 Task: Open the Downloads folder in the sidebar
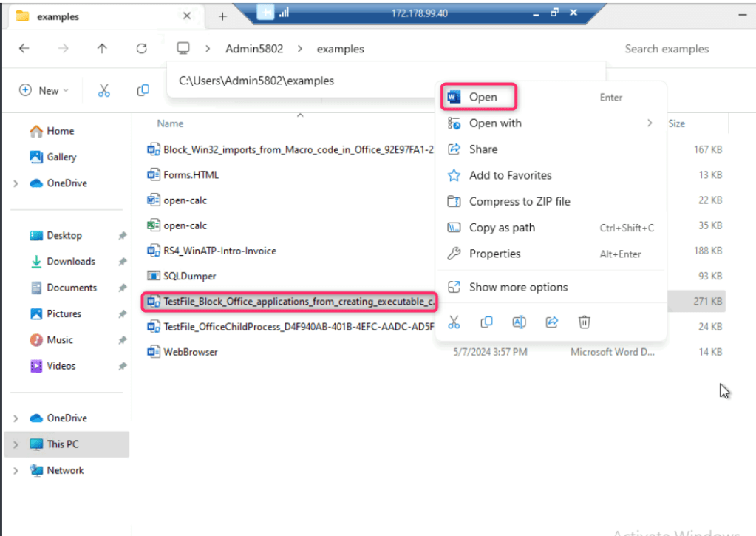coord(70,262)
